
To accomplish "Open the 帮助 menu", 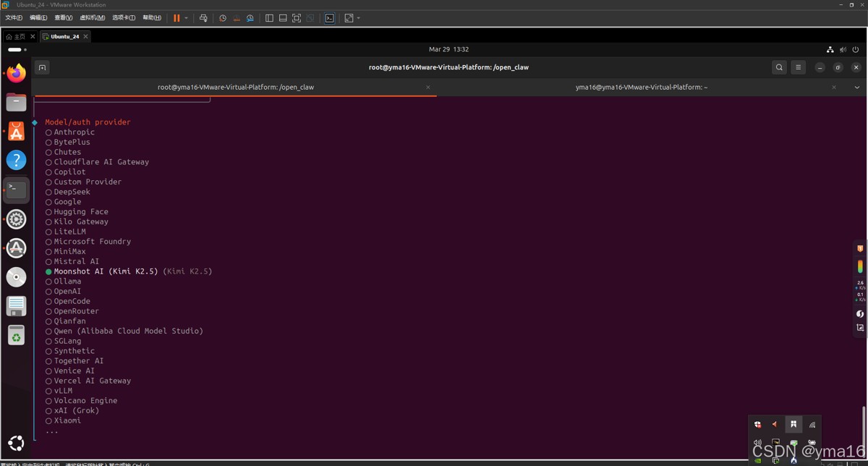I will click(151, 18).
